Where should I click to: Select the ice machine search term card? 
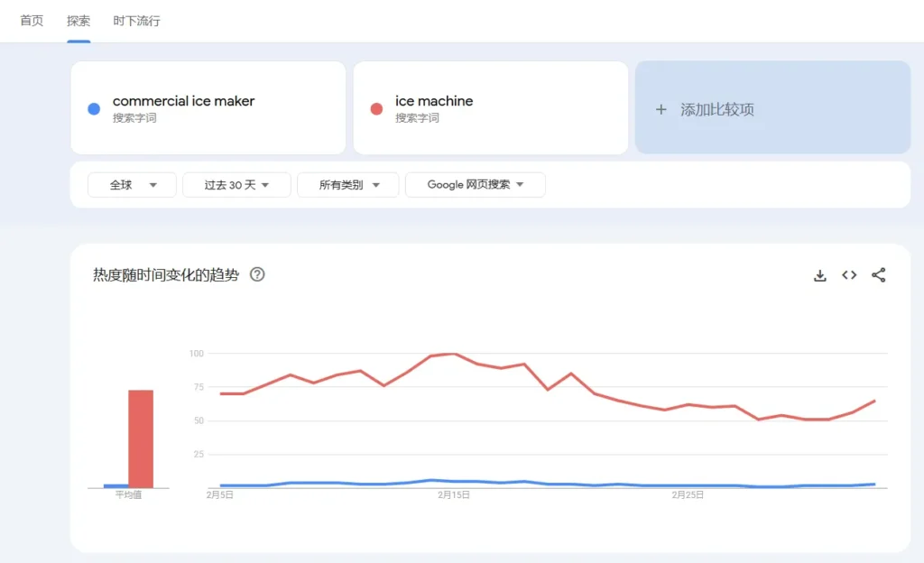tap(490, 107)
